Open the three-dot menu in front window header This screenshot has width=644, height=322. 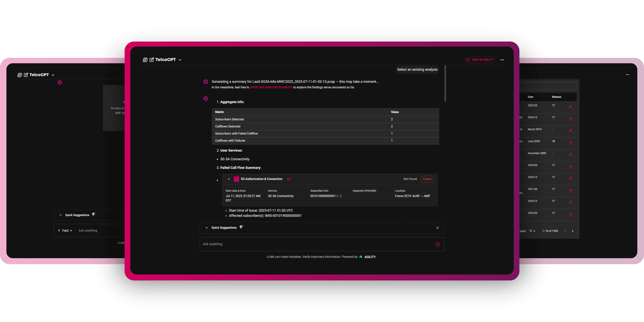502,60
